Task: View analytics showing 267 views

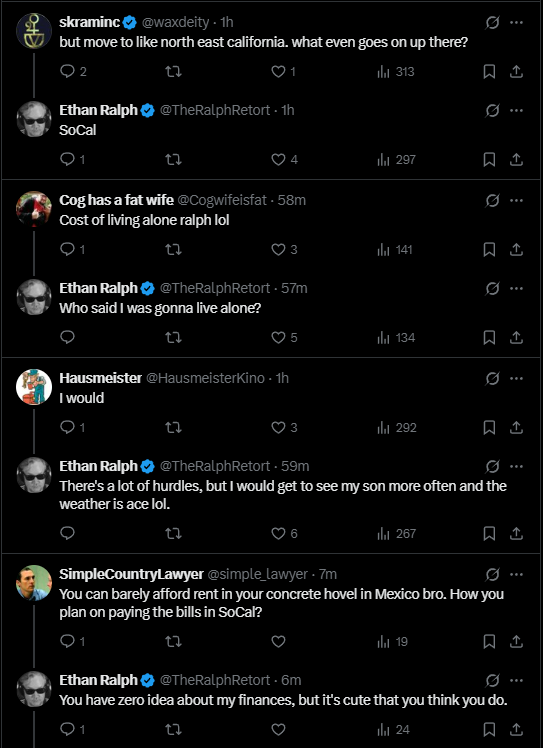Action: 397,533
